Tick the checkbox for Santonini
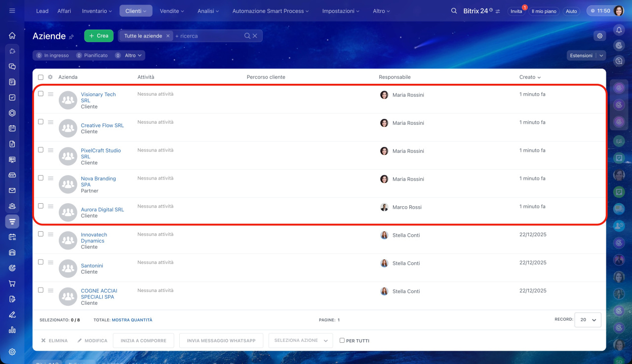Screen dimensions: 632x364 [40, 262]
